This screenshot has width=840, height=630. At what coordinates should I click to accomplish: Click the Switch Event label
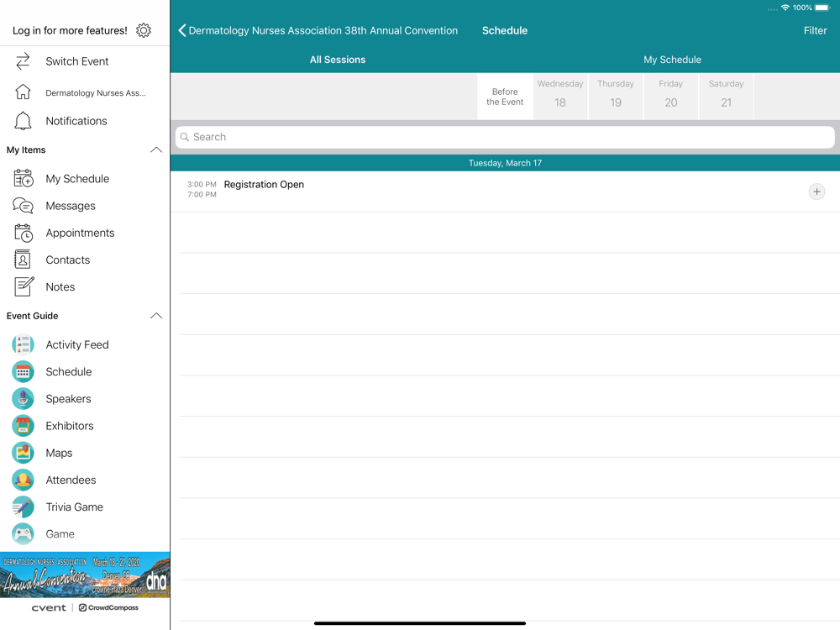[x=77, y=61]
